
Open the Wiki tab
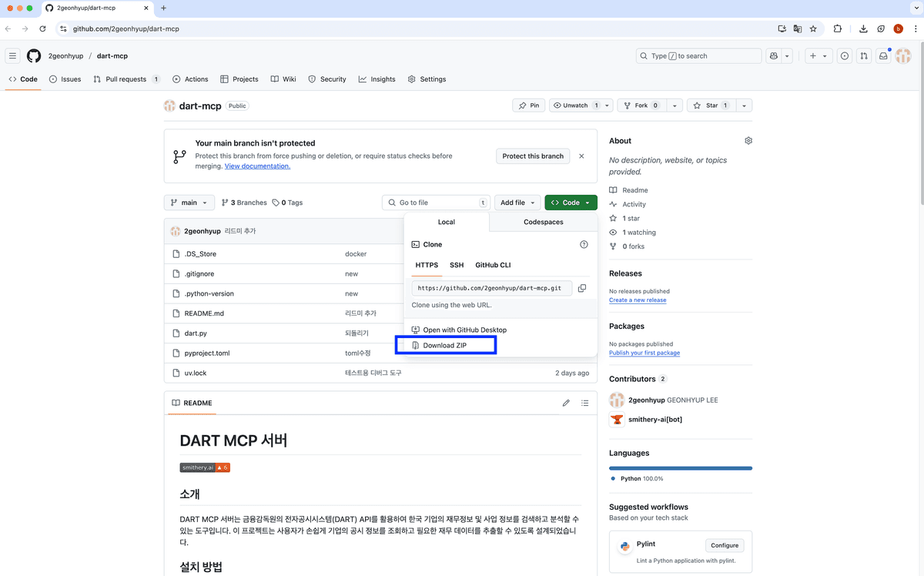click(x=283, y=79)
